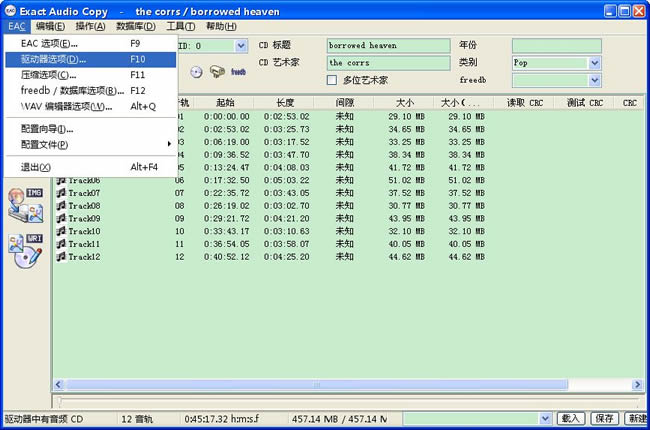The image size is (650, 430).
Task: Click horizontal scrollbar thumb in track list
Action: tap(316, 385)
